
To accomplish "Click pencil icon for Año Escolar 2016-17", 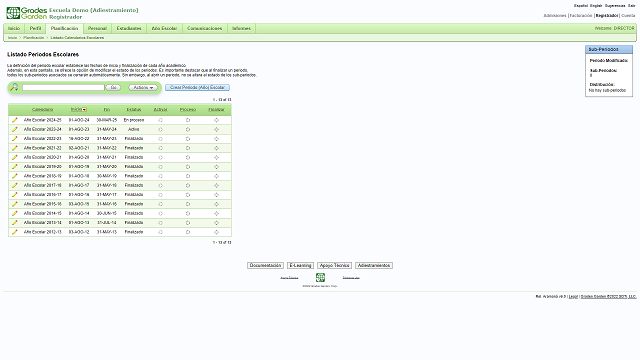I will coord(15,195).
